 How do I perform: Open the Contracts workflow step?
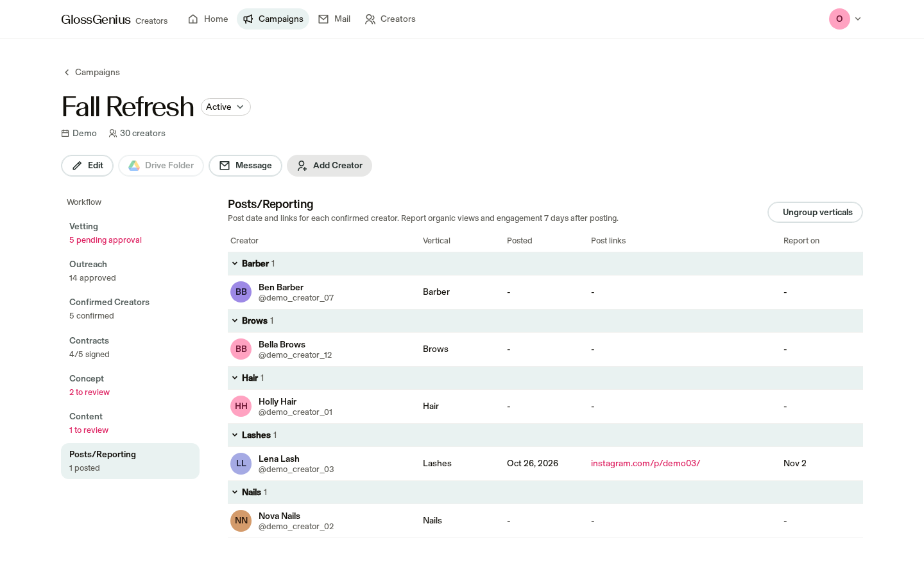pyautogui.click(x=130, y=347)
